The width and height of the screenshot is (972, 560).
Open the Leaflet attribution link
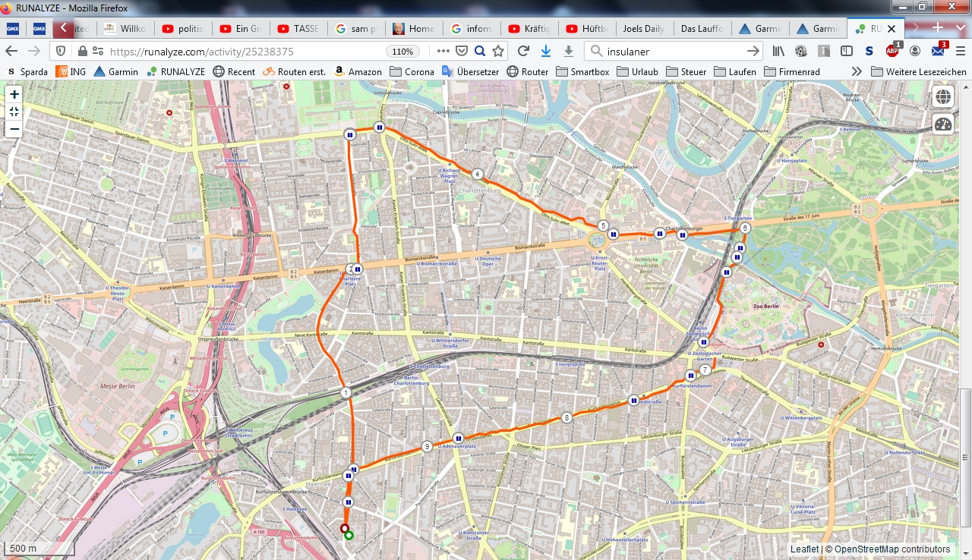804,549
